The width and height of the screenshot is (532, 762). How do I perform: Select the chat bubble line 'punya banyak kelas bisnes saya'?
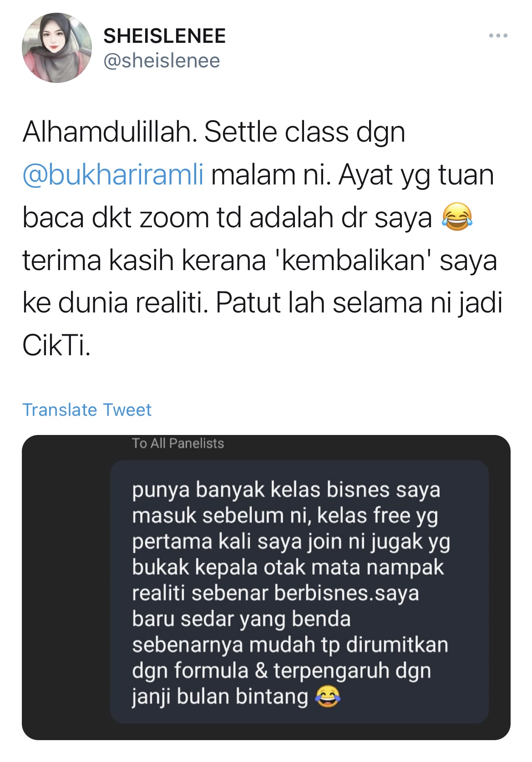pos(286,490)
